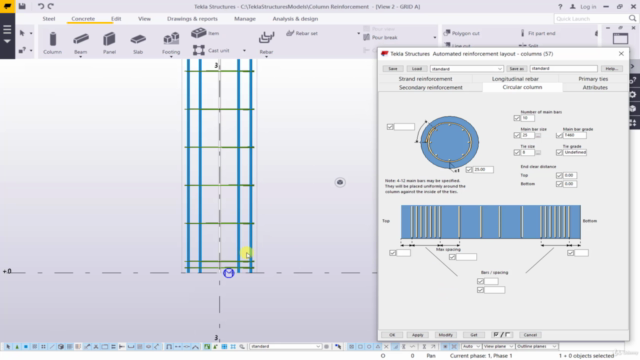Switch to the Longitudinal rebar tab
This screenshot has width=640, height=360.
(515, 79)
